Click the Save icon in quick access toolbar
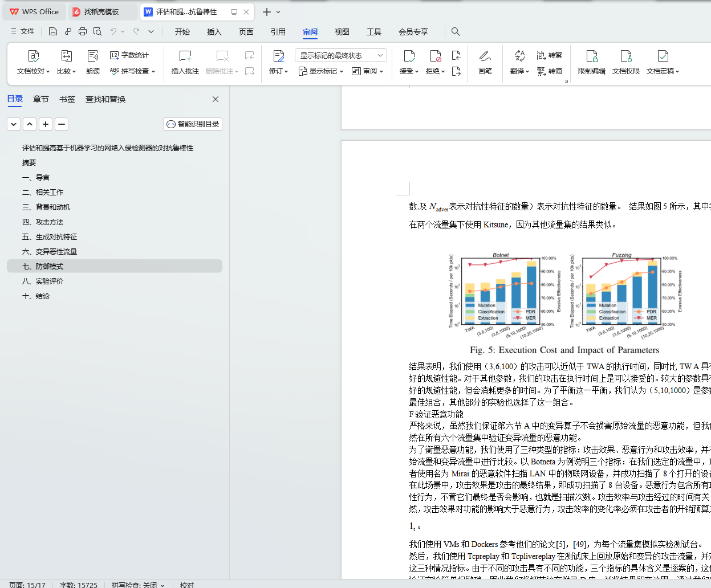 [53, 31]
